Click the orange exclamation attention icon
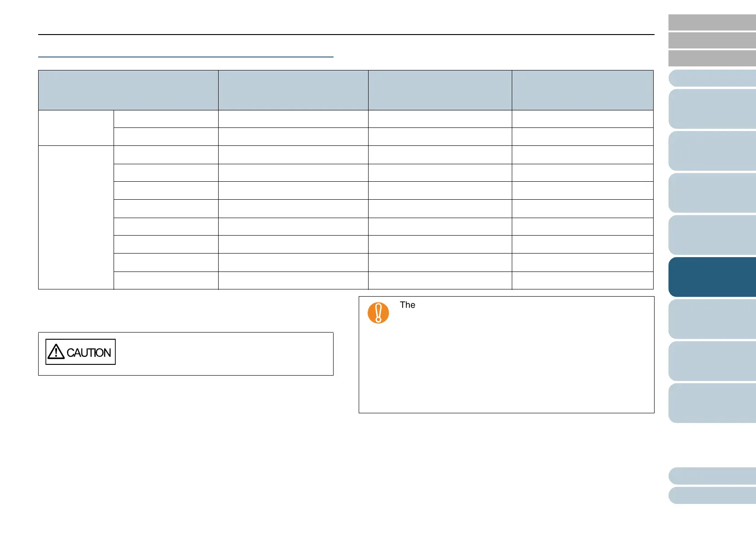Image resolution: width=756 pixels, height=534 pixels. [378, 313]
